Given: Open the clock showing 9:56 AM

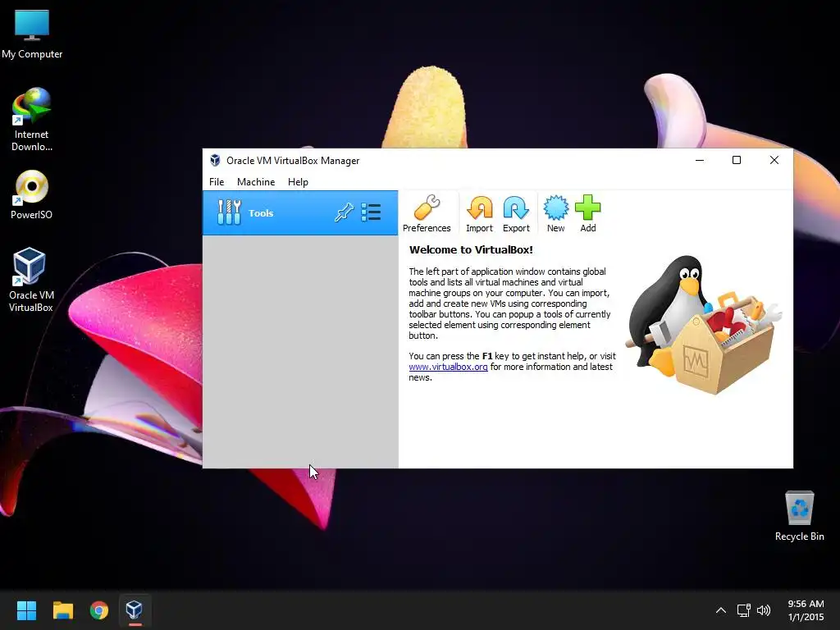Looking at the screenshot, I should tap(806, 610).
